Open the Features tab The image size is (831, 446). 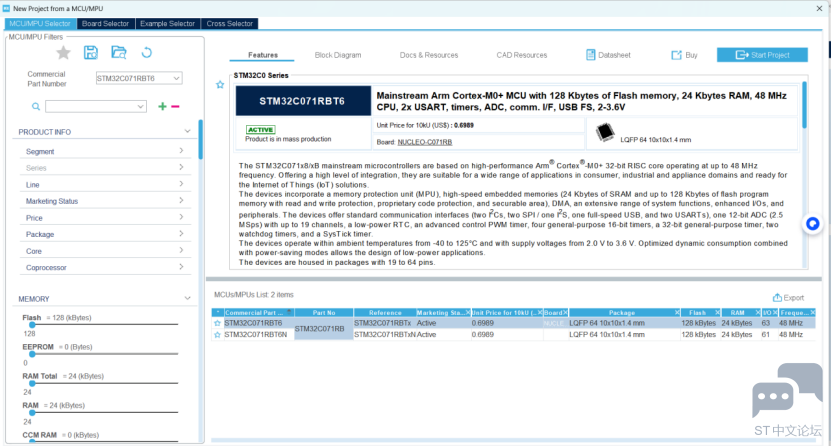pyautogui.click(x=263, y=55)
